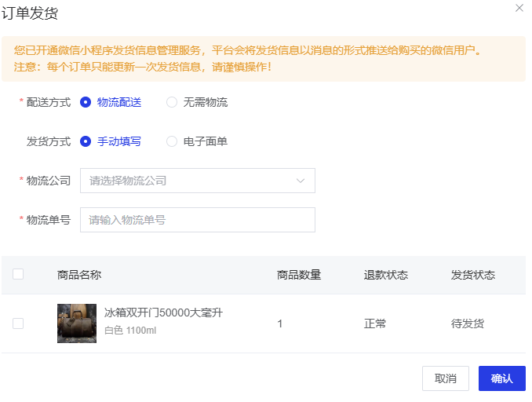The width and height of the screenshot is (532, 402).
Task: Click the 发货状态 column header
Action: pyautogui.click(x=473, y=275)
